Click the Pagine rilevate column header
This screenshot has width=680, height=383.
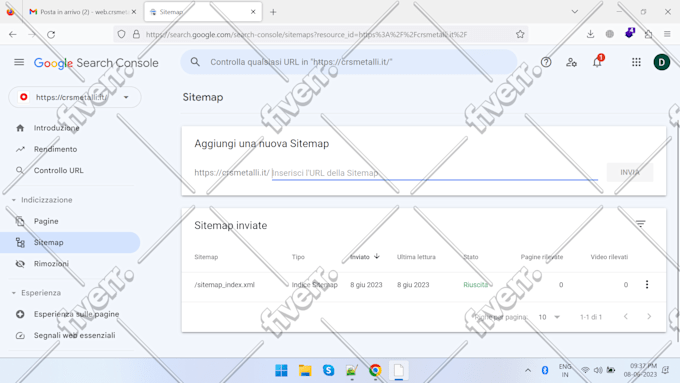click(x=542, y=257)
